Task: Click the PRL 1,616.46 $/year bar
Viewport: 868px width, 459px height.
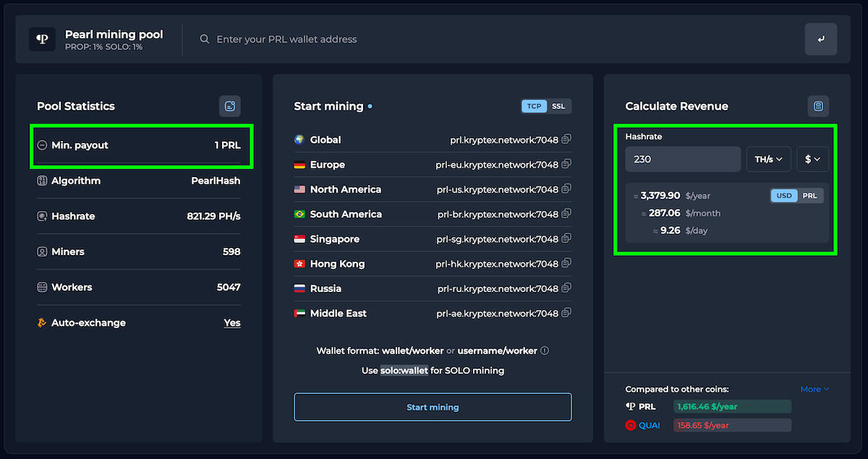Action: [x=732, y=406]
